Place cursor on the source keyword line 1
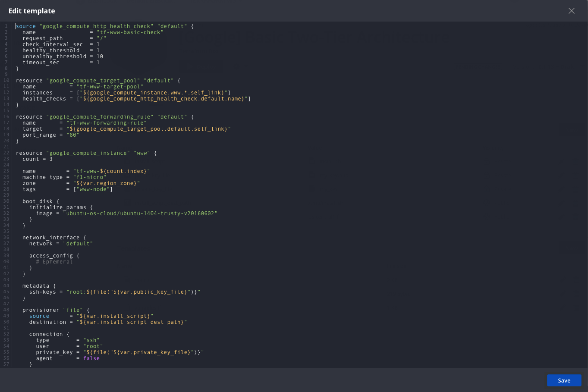The image size is (588, 392). coord(25,26)
